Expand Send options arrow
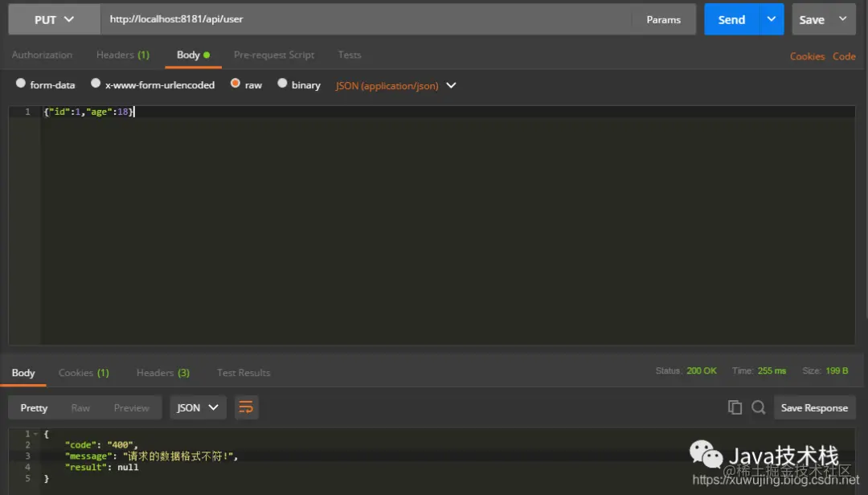 pyautogui.click(x=772, y=19)
